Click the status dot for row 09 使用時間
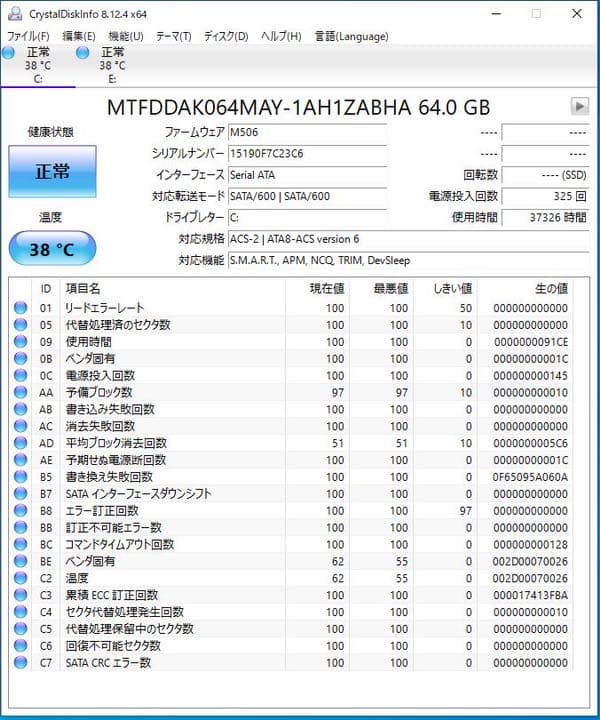This screenshot has height=720, width=600. coord(20,342)
